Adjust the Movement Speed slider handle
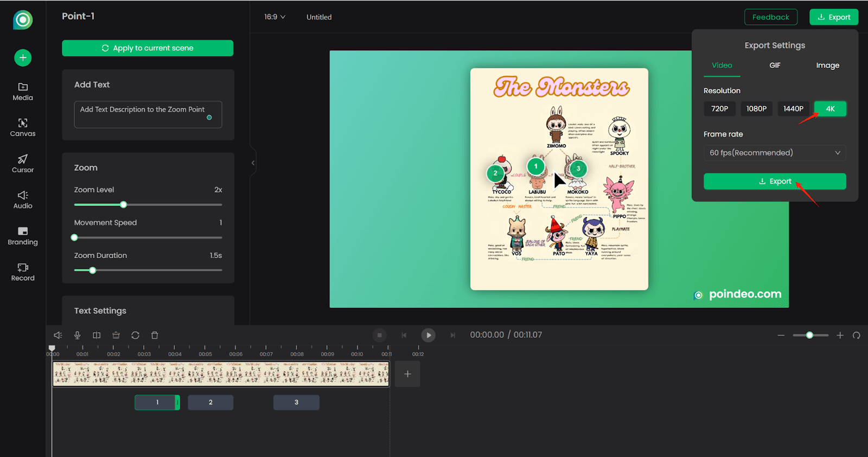The image size is (868, 457). pyautogui.click(x=74, y=237)
